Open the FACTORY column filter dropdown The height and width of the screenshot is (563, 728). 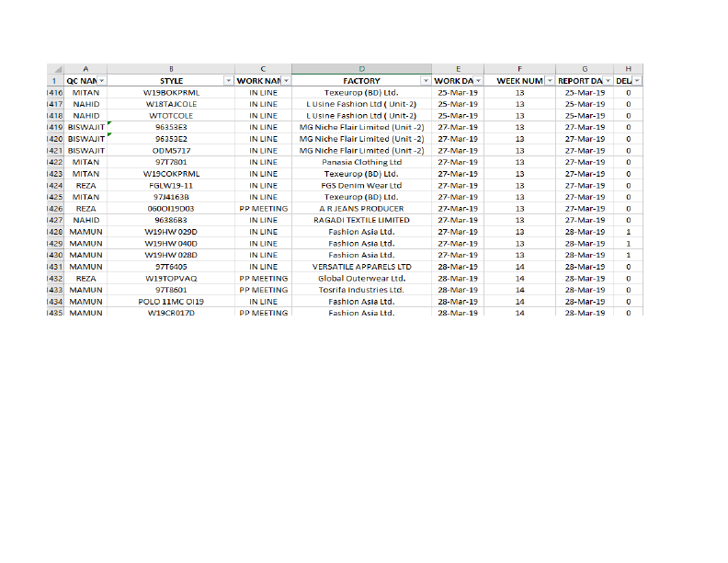tap(426, 81)
